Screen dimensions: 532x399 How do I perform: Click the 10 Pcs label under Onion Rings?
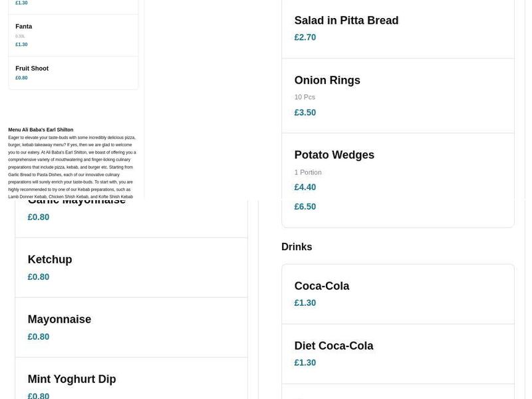[x=305, y=96]
